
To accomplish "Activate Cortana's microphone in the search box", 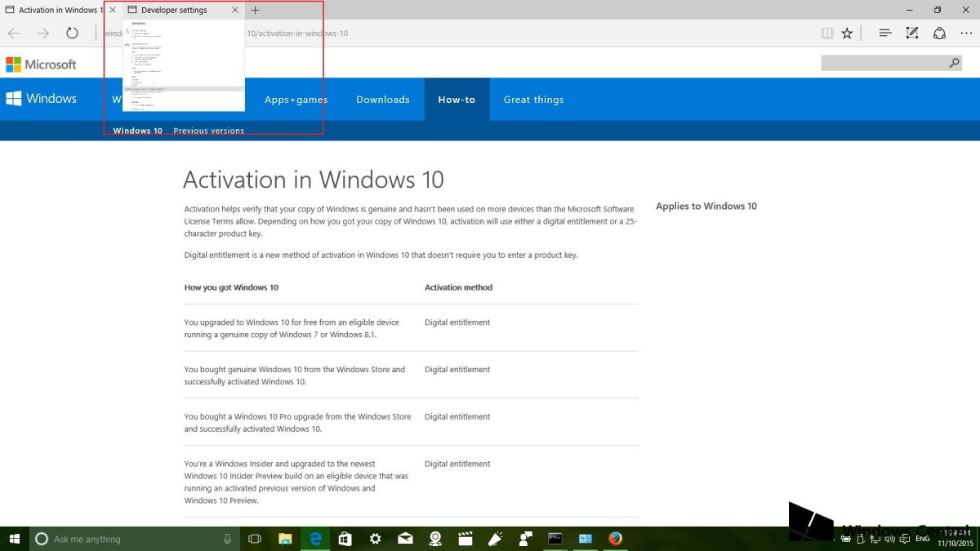I will pos(227,539).
